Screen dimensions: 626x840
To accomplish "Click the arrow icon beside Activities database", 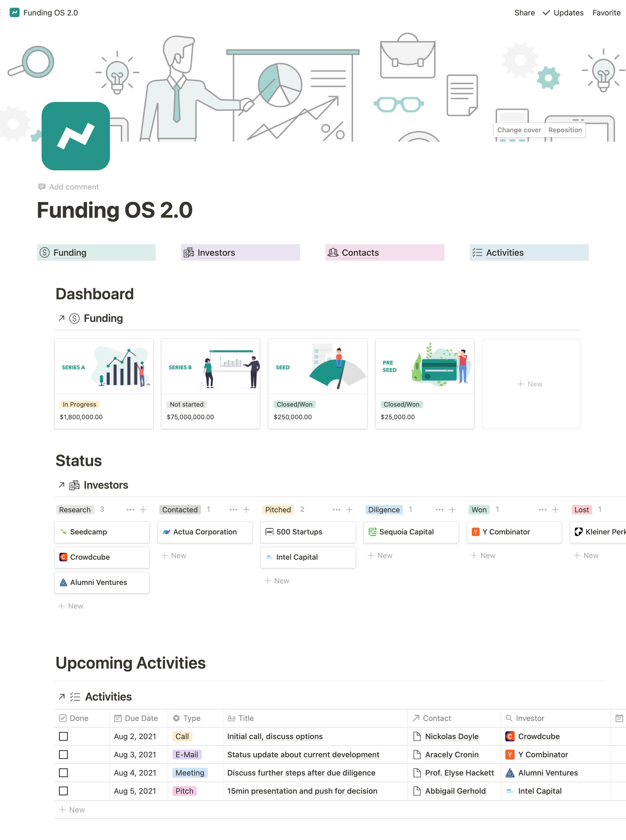I will pyautogui.click(x=62, y=696).
